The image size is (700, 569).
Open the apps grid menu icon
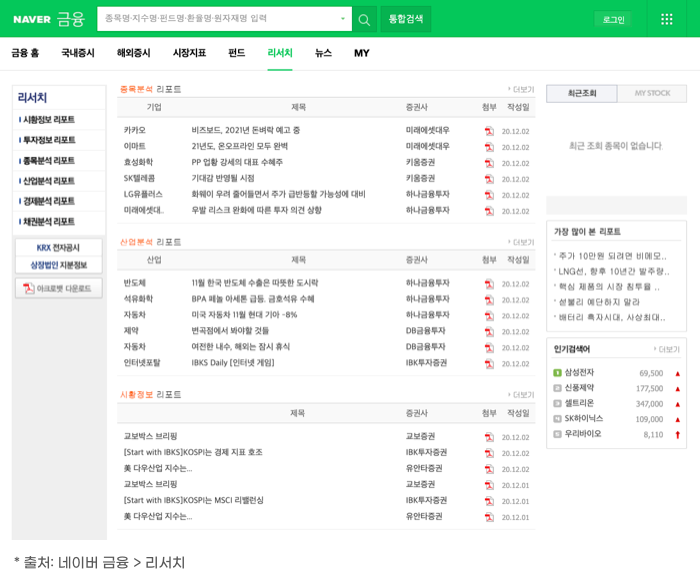(667, 19)
